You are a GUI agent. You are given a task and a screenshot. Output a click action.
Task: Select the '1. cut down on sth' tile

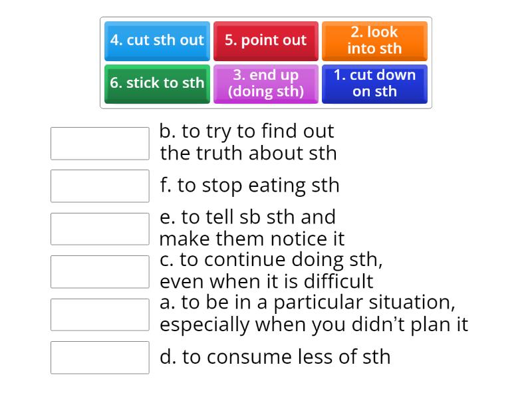coord(374,84)
